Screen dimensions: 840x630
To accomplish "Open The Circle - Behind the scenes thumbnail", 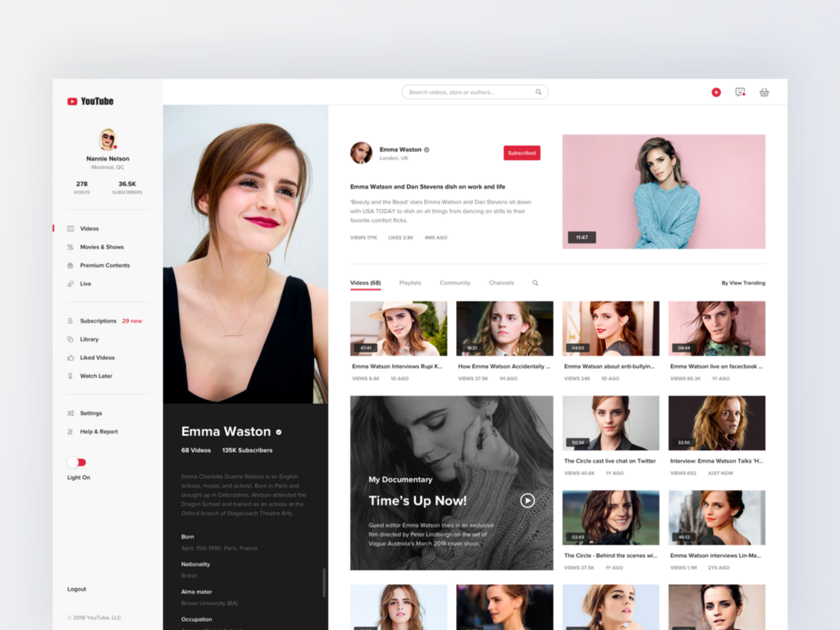I will [x=610, y=518].
